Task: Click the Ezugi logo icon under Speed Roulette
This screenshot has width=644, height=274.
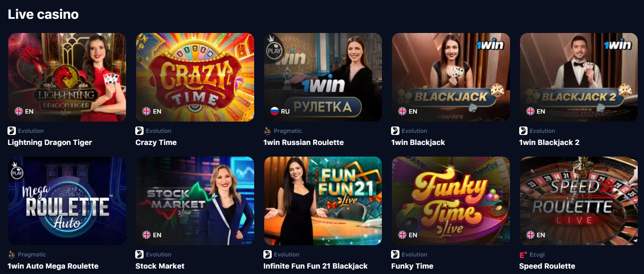Action: pos(523,254)
